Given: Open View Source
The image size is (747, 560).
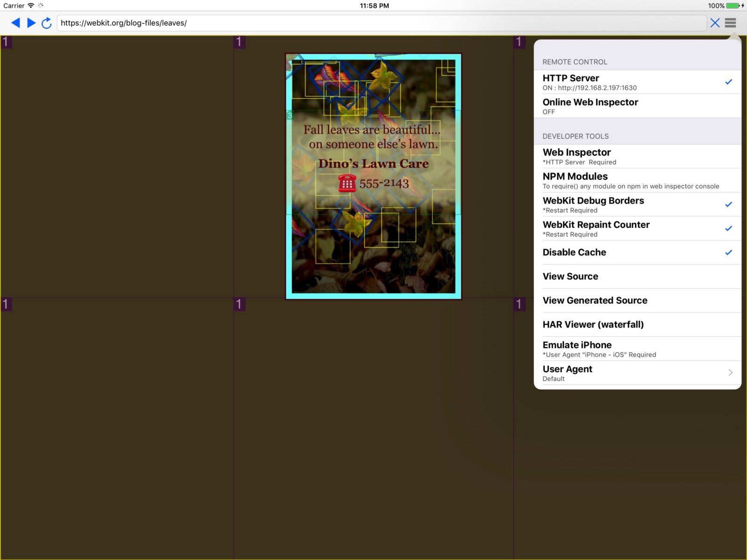Looking at the screenshot, I should click(x=637, y=276).
